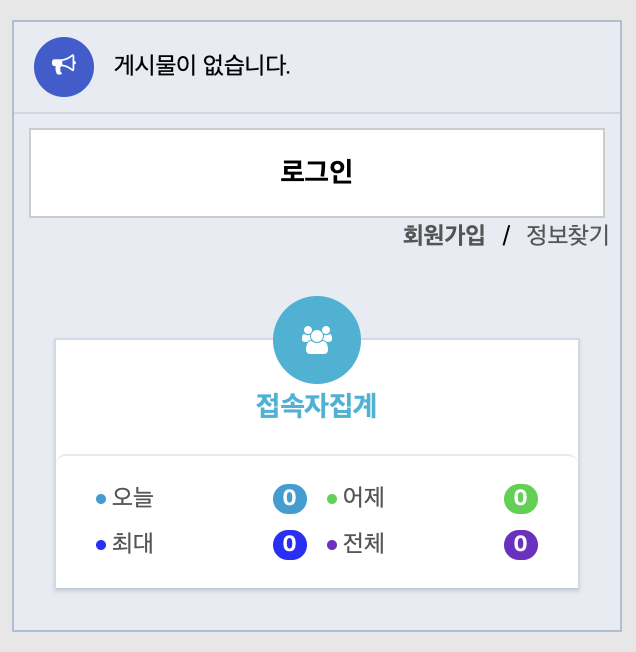This screenshot has width=636, height=652.
Task: Click the 게시물이 없습니다 notice text
Action: point(202,66)
